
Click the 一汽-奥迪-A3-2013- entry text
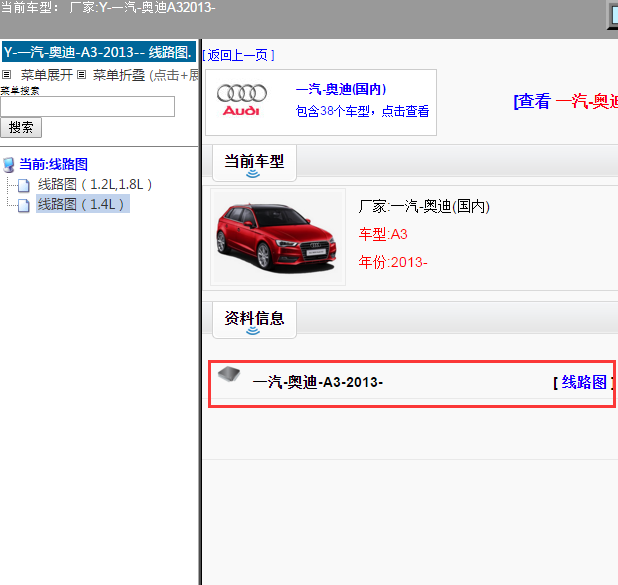(x=318, y=382)
